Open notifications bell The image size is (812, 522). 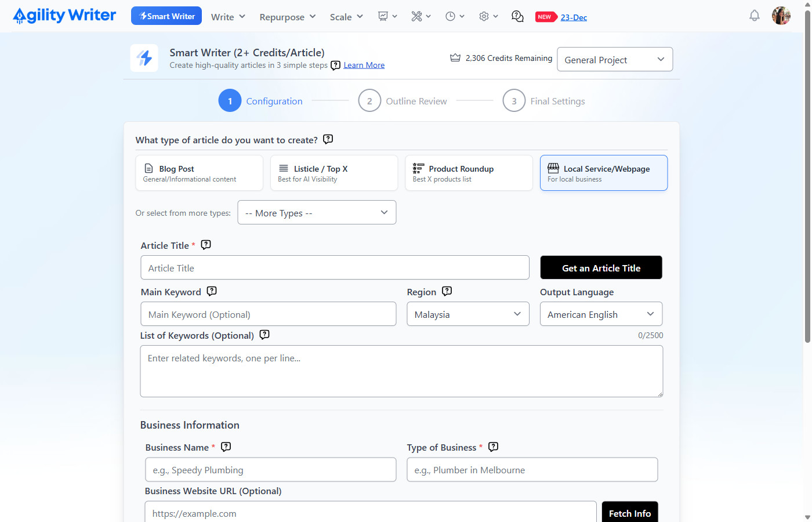754,16
